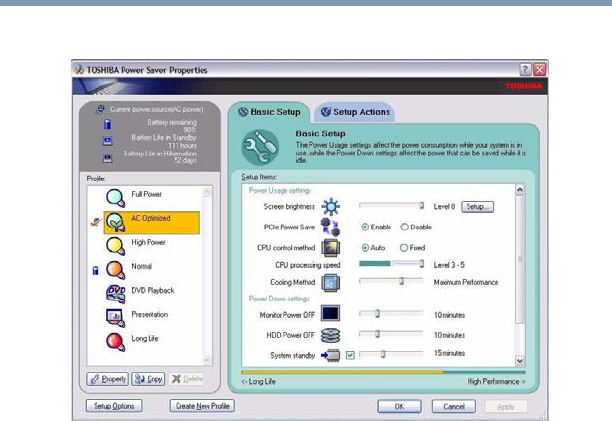Click the battery remaining icon

point(107,124)
